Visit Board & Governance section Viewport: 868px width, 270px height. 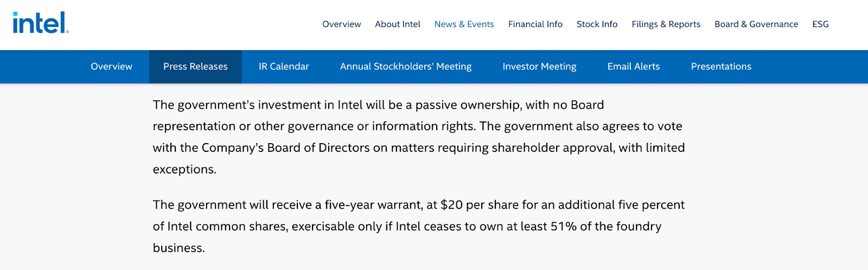[x=756, y=24]
